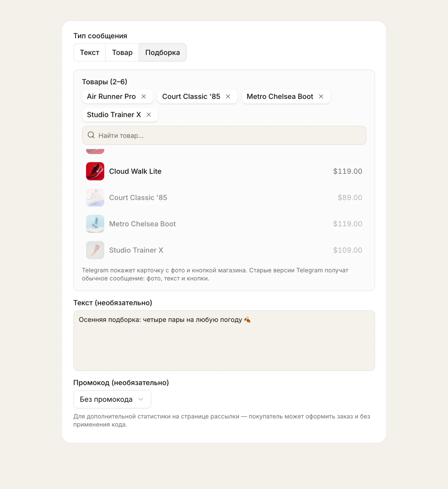Click the Товары (2–6) heading
Viewport: 448px width, 489px height.
click(105, 81)
